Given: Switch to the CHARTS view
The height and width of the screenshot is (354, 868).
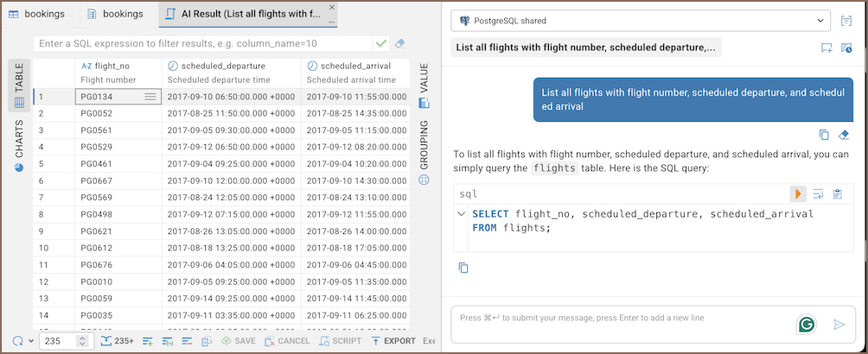Looking at the screenshot, I should pyautogui.click(x=19, y=145).
